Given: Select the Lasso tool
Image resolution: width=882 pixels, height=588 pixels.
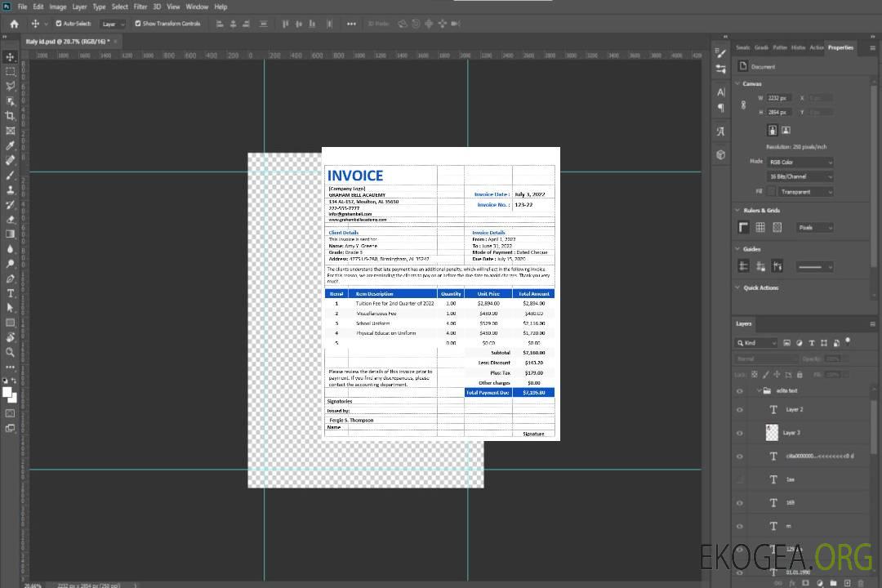Looking at the screenshot, I should pos(11,86).
